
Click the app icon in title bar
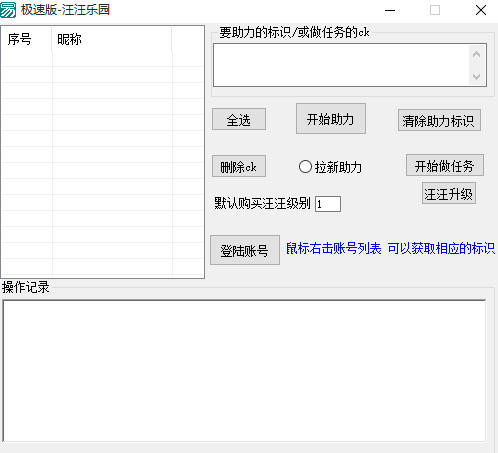click(x=8, y=10)
